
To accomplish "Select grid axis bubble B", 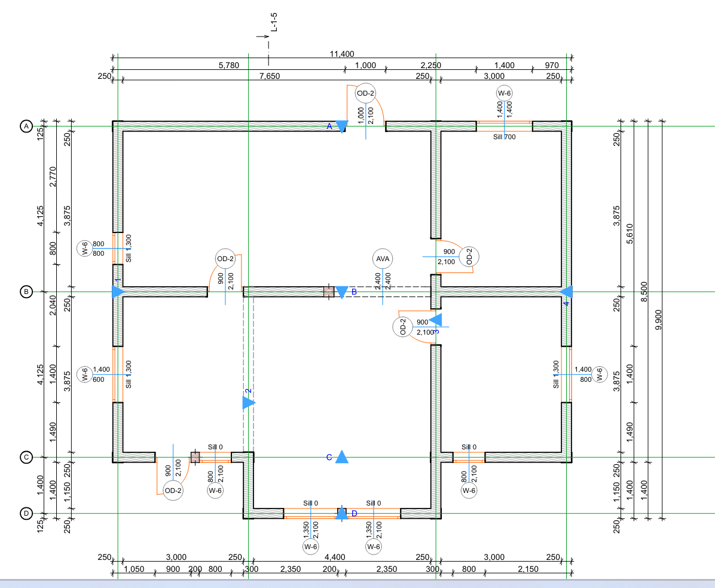I will (26, 292).
